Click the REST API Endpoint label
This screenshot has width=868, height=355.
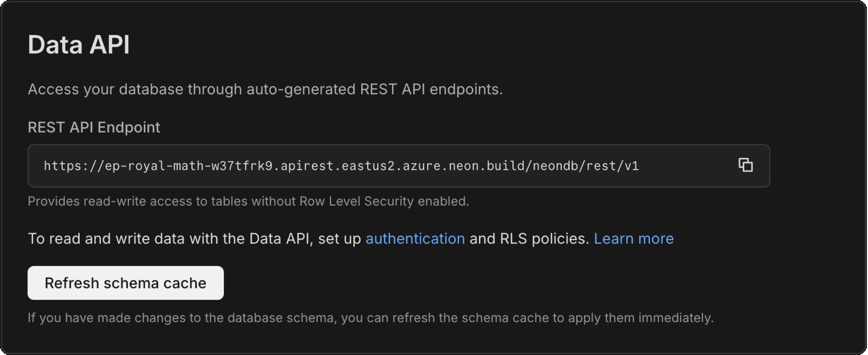(x=94, y=127)
